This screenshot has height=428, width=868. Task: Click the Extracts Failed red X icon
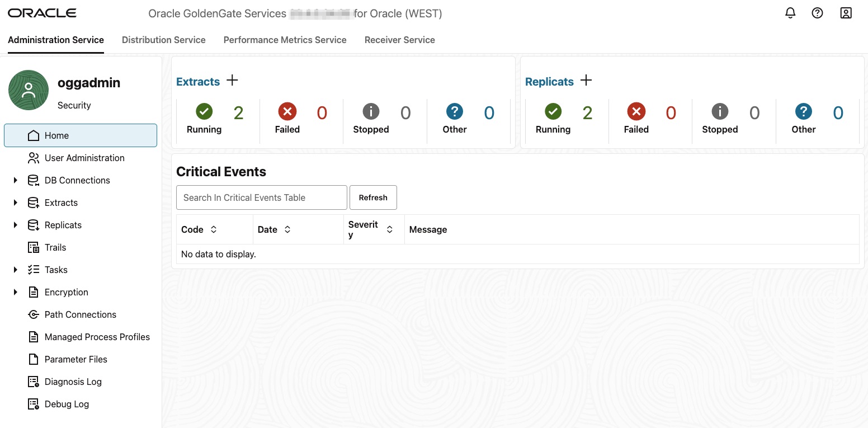point(287,112)
